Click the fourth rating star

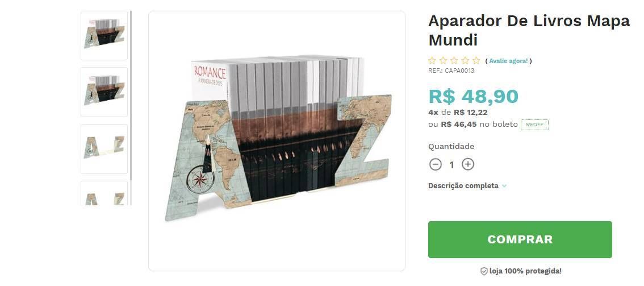pyautogui.click(x=465, y=61)
